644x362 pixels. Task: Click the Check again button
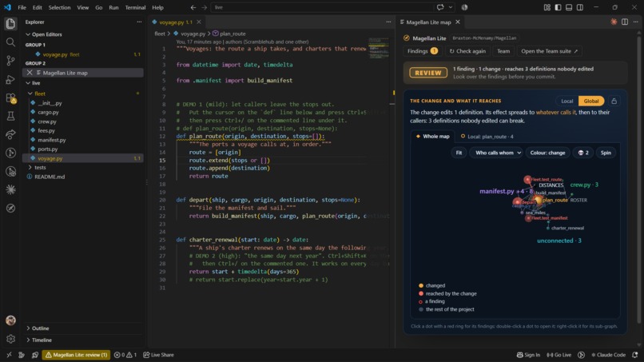coord(467,51)
